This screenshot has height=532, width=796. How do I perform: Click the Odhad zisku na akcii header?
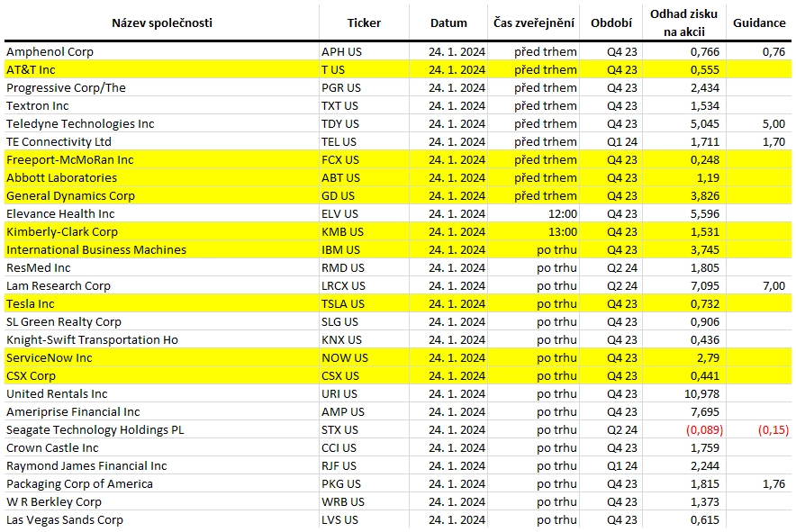(683, 23)
